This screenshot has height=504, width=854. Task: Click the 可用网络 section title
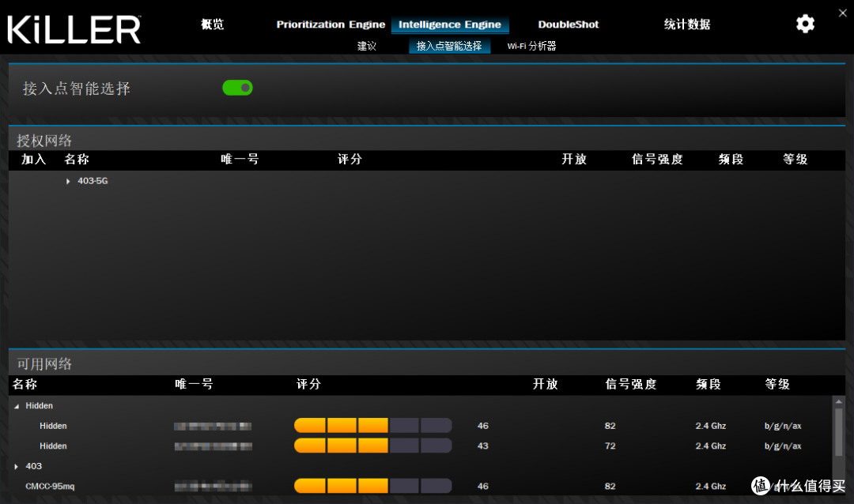coord(44,363)
